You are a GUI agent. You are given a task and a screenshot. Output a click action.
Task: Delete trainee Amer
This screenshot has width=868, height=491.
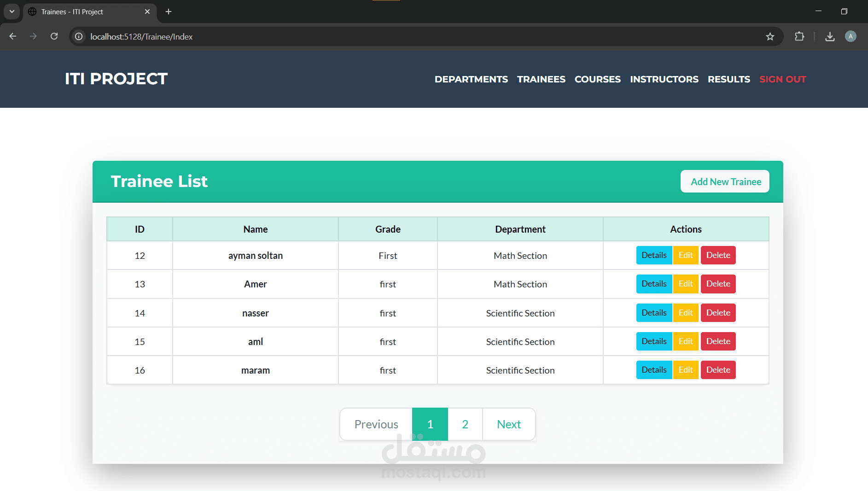(718, 284)
